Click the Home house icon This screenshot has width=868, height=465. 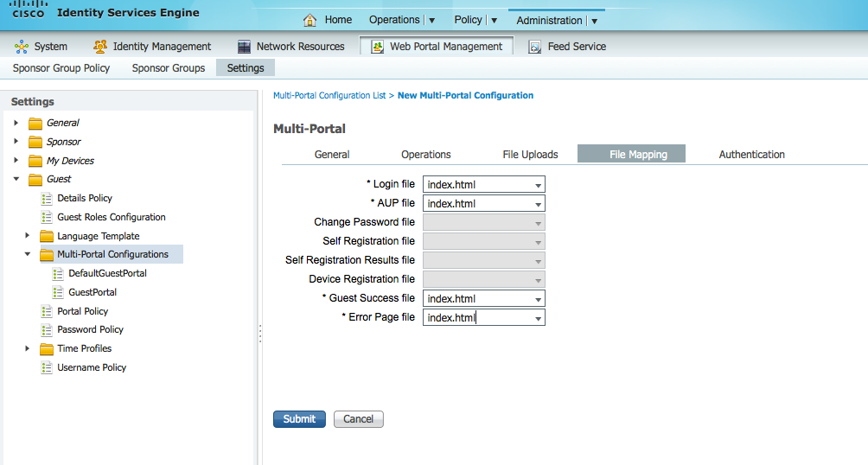[310, 20]
